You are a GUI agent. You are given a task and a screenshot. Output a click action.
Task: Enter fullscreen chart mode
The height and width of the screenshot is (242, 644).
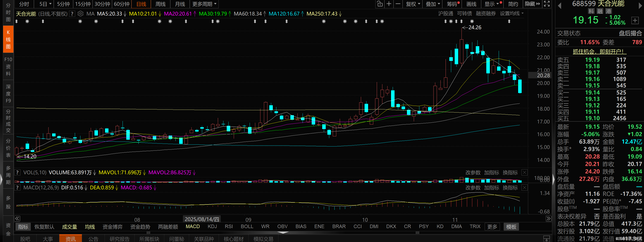click(x=547, y=4)
